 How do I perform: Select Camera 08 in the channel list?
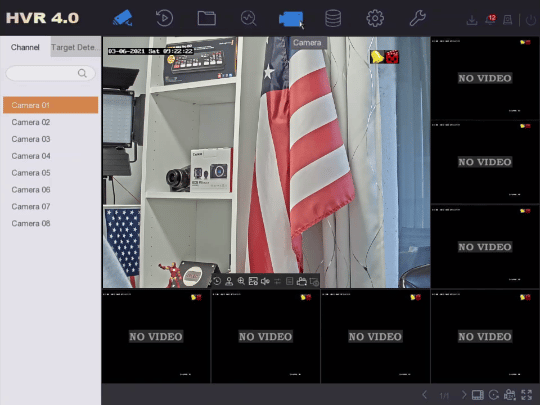pos(50,223)
